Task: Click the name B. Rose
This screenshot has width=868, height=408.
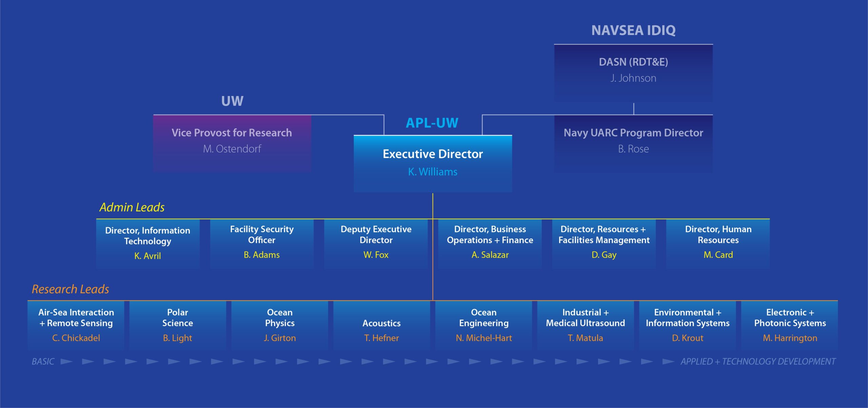Action: (x=633, y=149)
